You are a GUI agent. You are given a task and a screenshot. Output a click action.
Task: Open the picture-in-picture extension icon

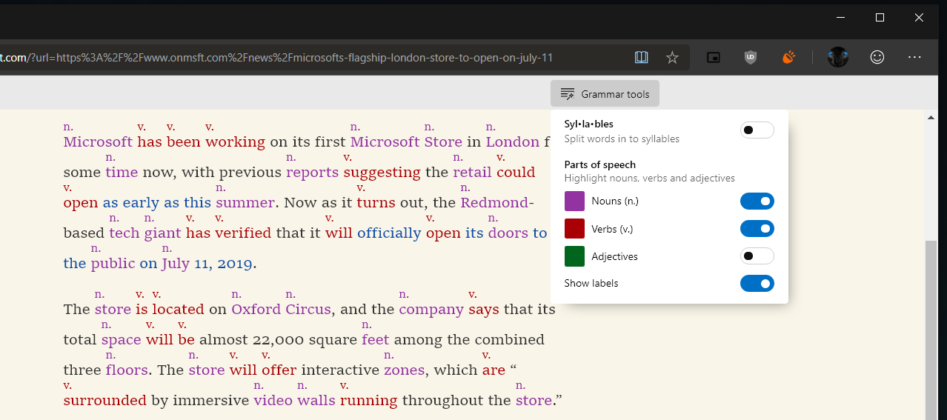(714, 58)
